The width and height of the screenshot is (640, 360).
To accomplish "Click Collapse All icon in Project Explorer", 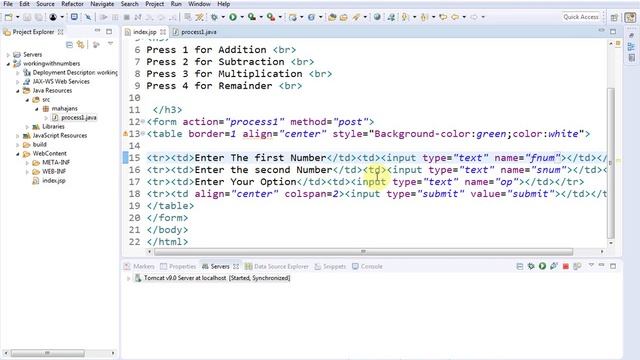I will (69, 44).
